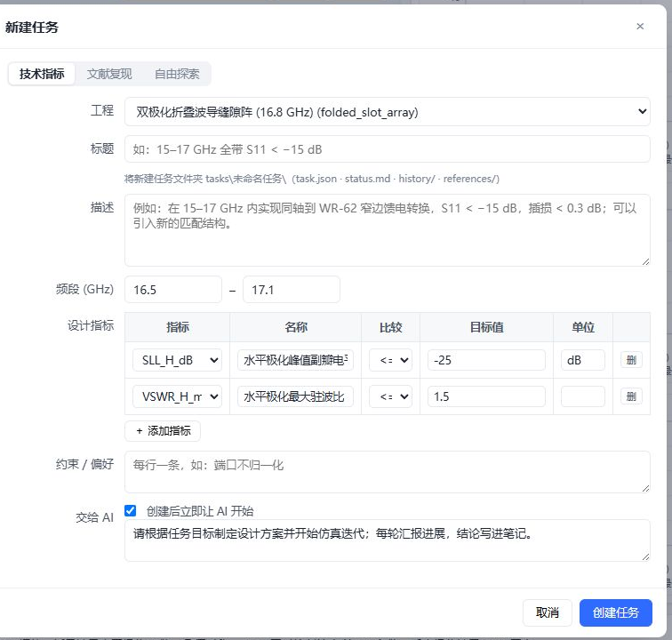
Task: Click the 创建任务 create button
Action: point(616,612)
